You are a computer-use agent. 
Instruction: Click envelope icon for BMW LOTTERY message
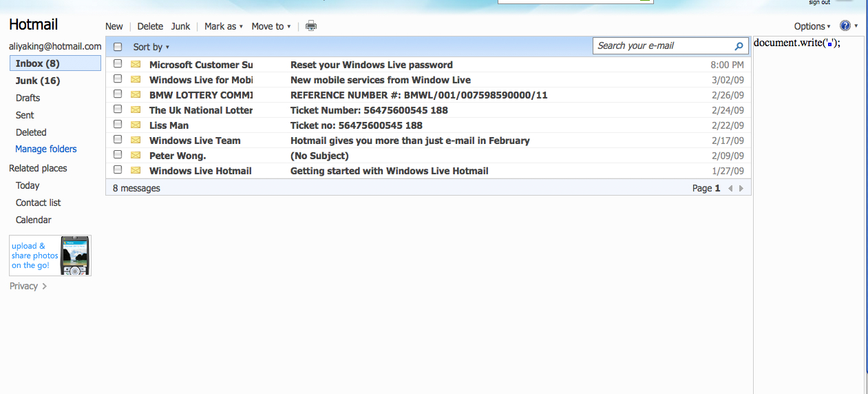point(136,95)
